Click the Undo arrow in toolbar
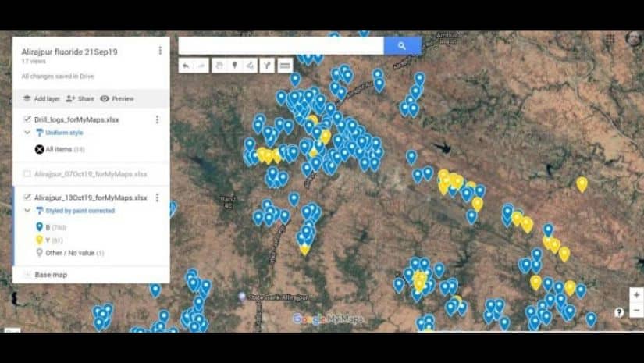This screenshot has height=363, width=644. coord(186,66)
